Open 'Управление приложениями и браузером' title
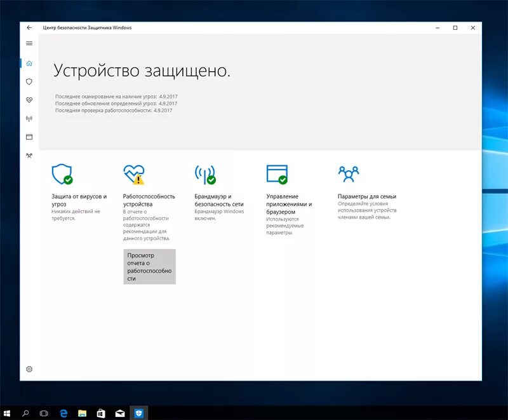The height and width of the screenshot is (420, 508). coord(289,204)
